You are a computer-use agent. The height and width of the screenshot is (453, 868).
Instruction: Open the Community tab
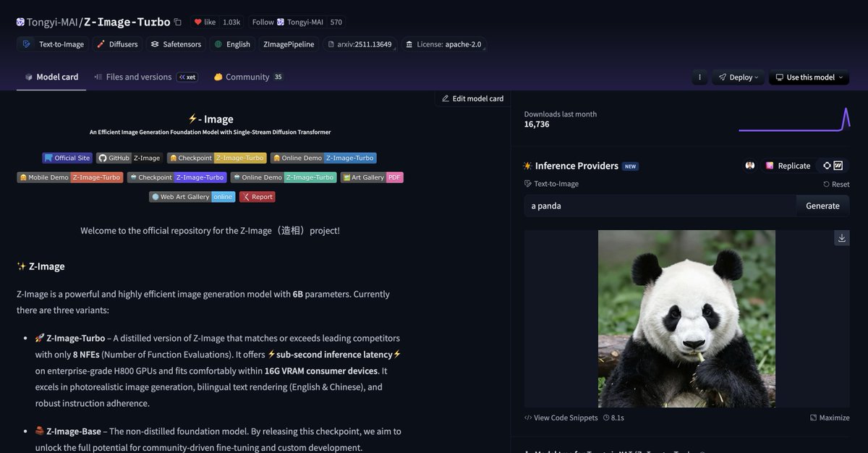[247, 77]
